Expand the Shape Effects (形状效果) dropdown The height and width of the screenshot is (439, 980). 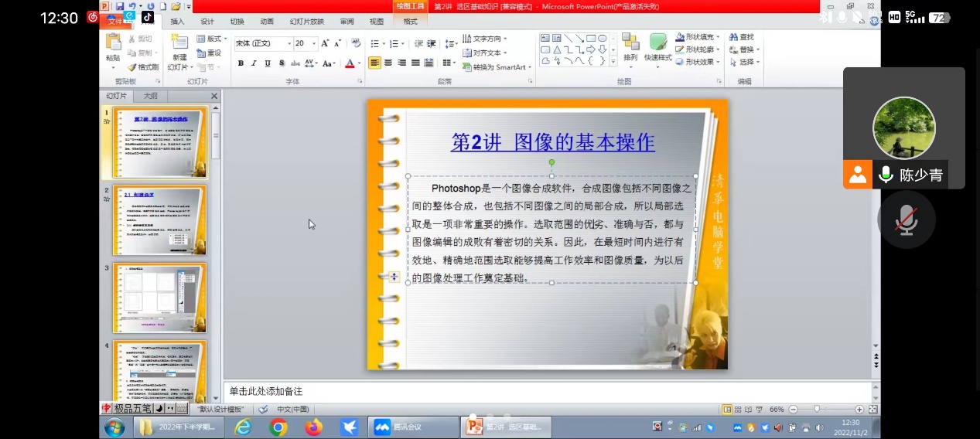coord(698,62)
